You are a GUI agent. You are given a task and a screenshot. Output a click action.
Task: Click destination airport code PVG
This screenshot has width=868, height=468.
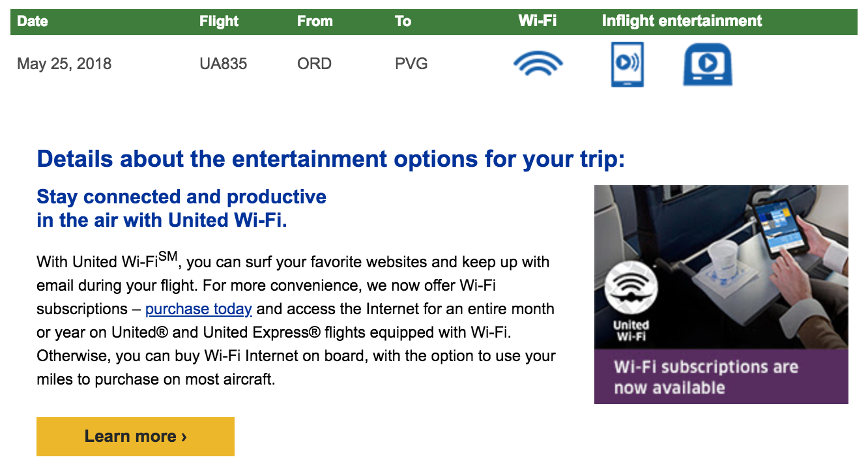click(x=411, y=64)
